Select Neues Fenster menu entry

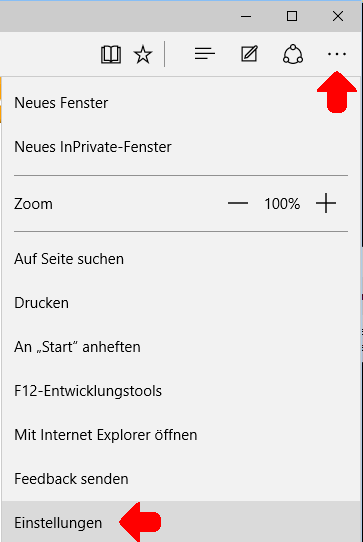pos(181,103)
